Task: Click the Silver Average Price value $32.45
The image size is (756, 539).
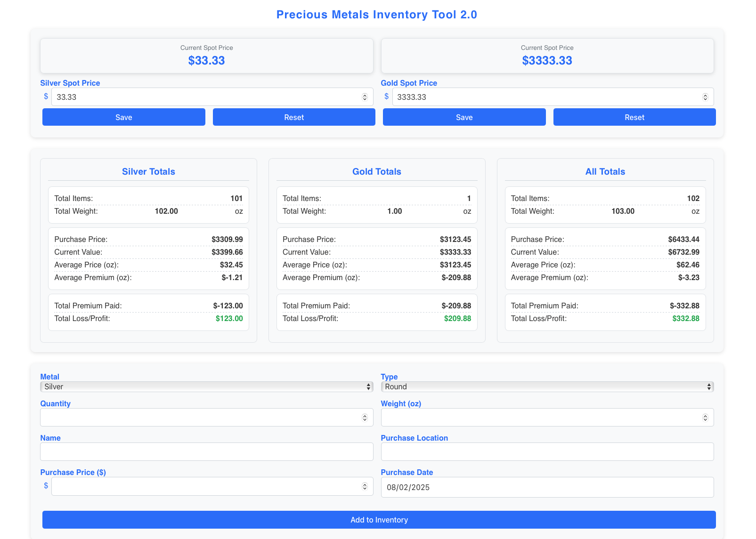Action: point(231,265)
